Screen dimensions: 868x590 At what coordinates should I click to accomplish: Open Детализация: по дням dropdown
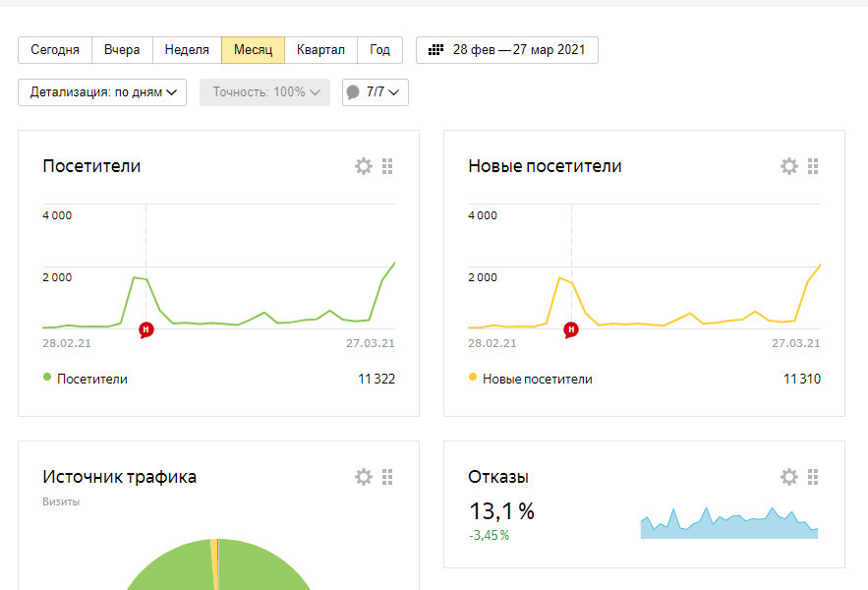[102, 92]
